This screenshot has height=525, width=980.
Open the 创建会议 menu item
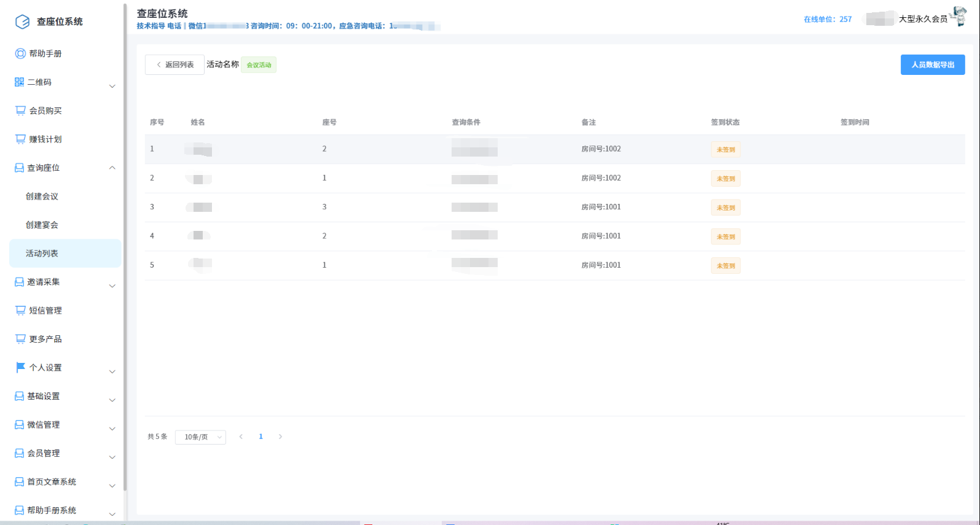(x=42, y=196)
